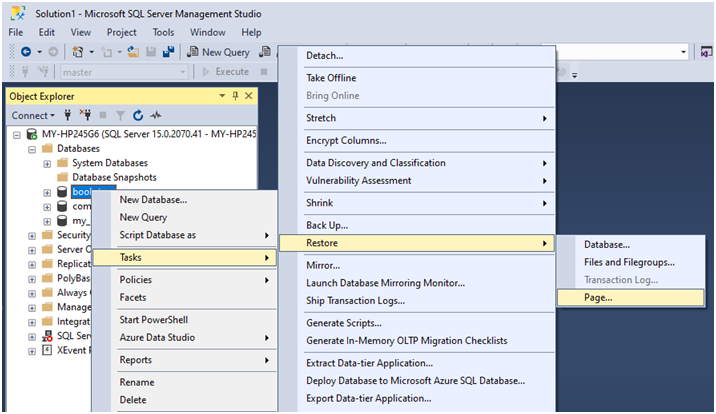
Task: Open the File menu
Action: coord(16,32)
